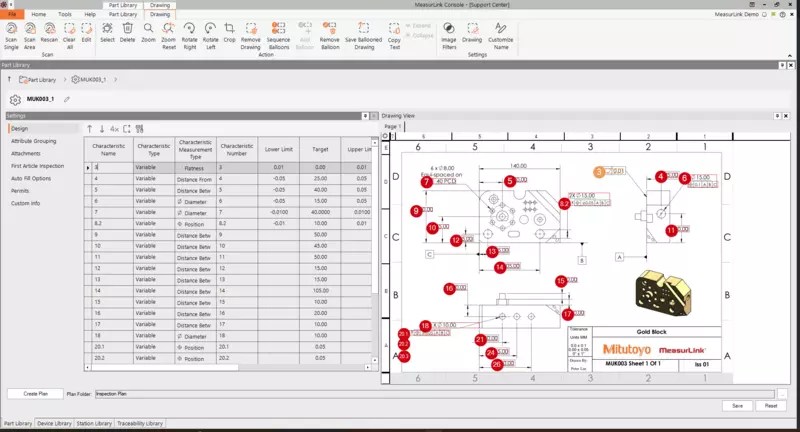
Task: Click the up arrow before Part Library breadcrumb
Action: (x=10, y=80)
